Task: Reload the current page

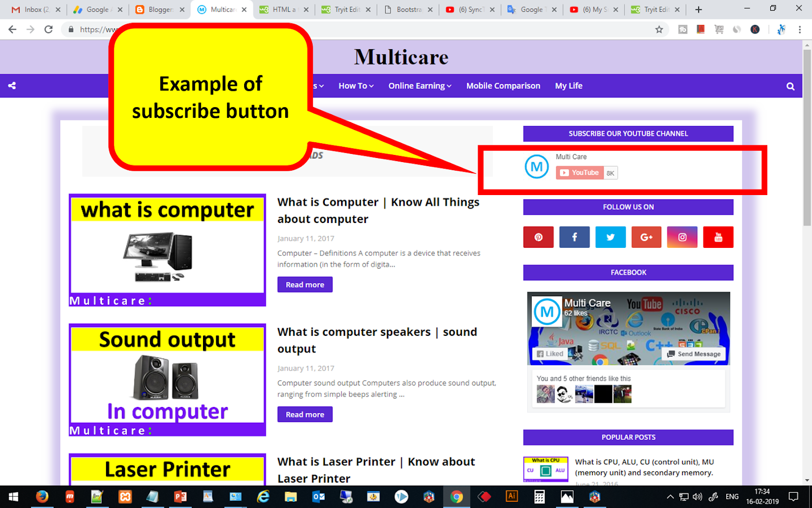Action: click(x=49, y=29)
